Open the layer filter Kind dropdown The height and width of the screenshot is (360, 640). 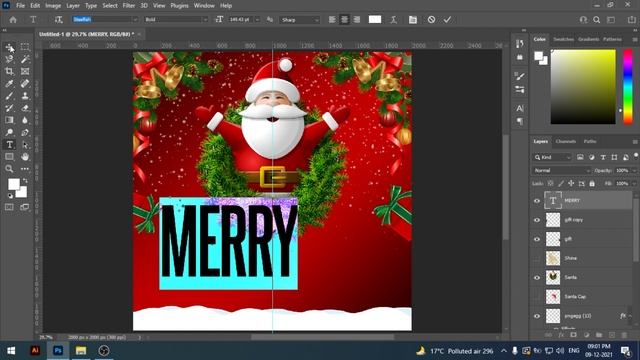tap(552, 157)
